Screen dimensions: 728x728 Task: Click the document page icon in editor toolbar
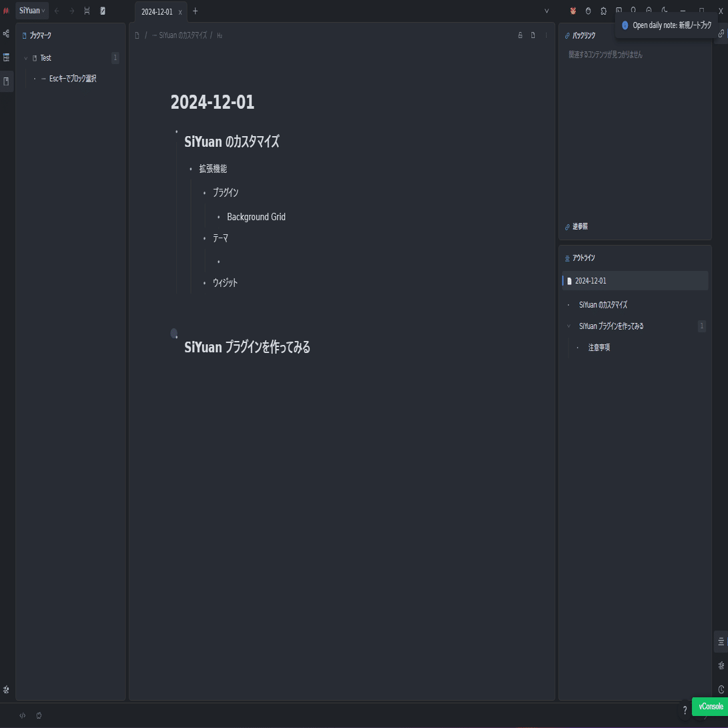[x=533, y=35]
